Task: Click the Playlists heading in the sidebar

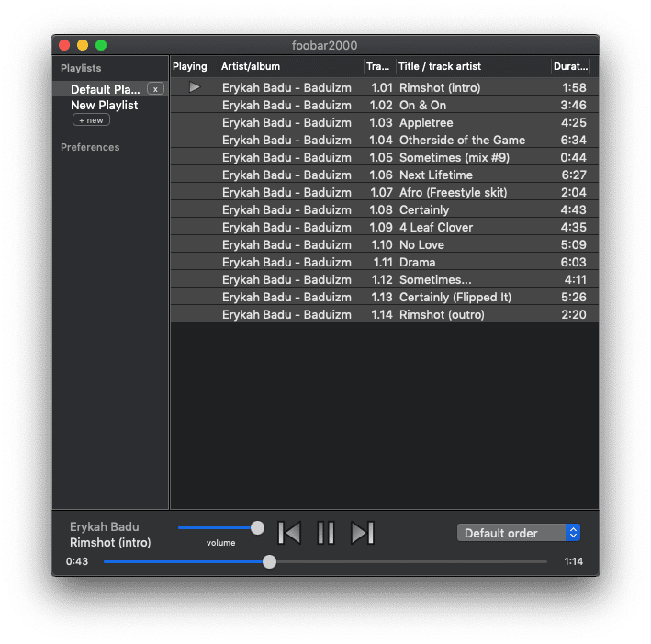Action: tap(81, 68)
